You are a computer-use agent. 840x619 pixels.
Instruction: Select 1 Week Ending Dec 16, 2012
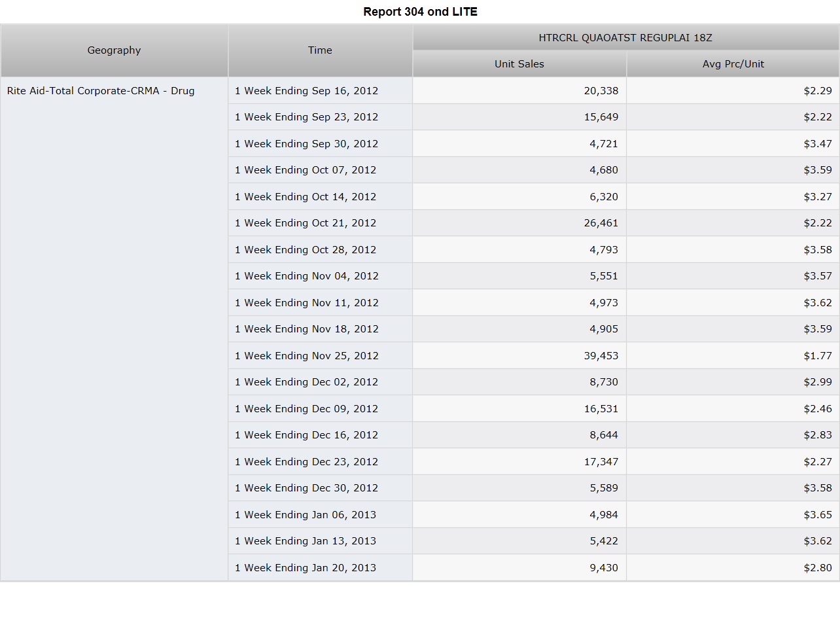pos(320,435)
